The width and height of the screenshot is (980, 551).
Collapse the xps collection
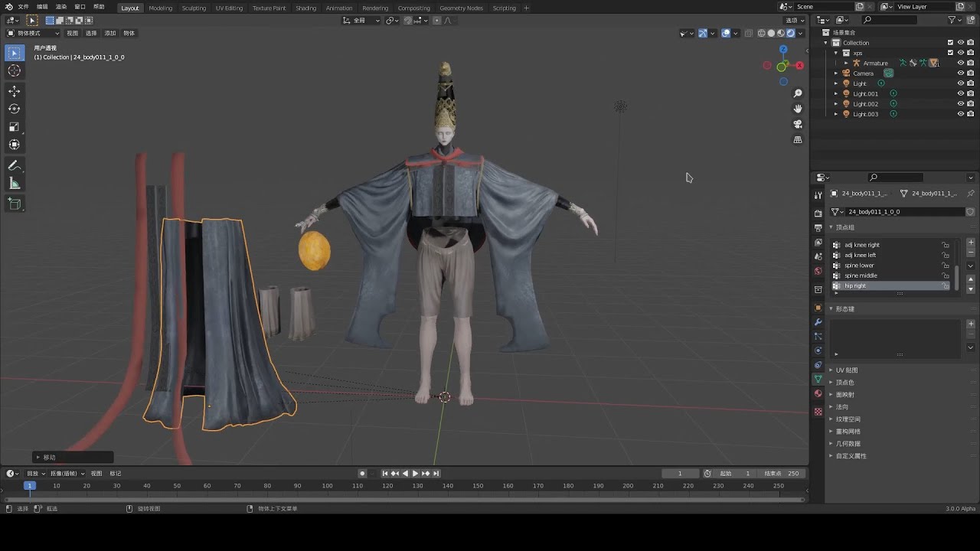836,54
